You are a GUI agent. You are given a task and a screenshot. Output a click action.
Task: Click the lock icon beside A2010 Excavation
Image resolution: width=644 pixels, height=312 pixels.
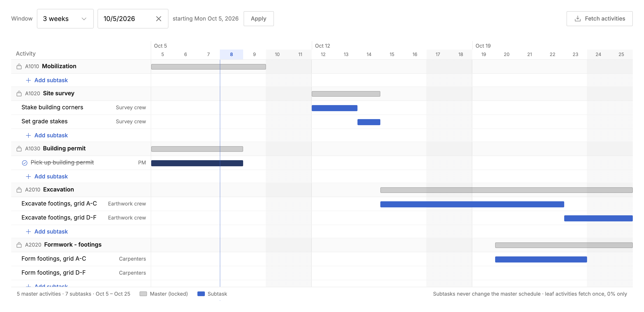coord(19,190)
